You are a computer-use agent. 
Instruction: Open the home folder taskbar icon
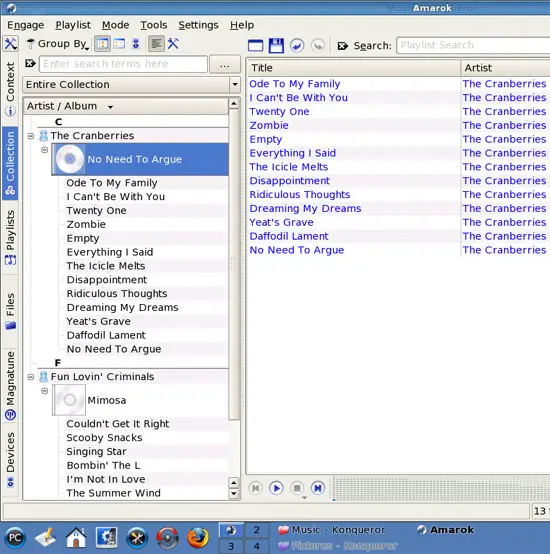(x=76, y=538)
